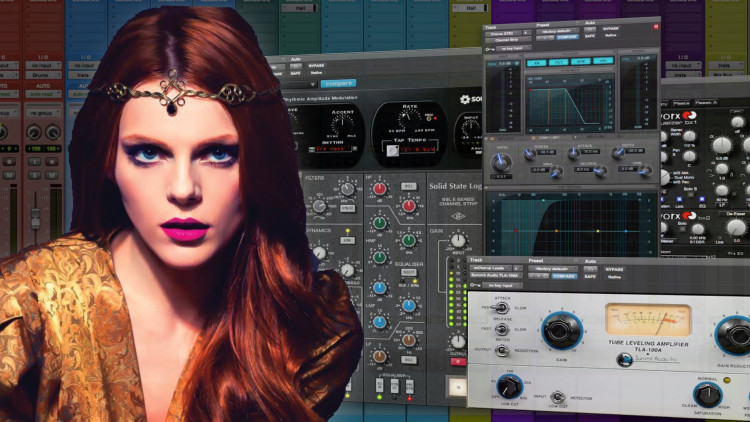The width and height of the screenshot is (750, 422).
Task: Open no key input menu in TLA-100A window
Action: (x=500, y=286)
